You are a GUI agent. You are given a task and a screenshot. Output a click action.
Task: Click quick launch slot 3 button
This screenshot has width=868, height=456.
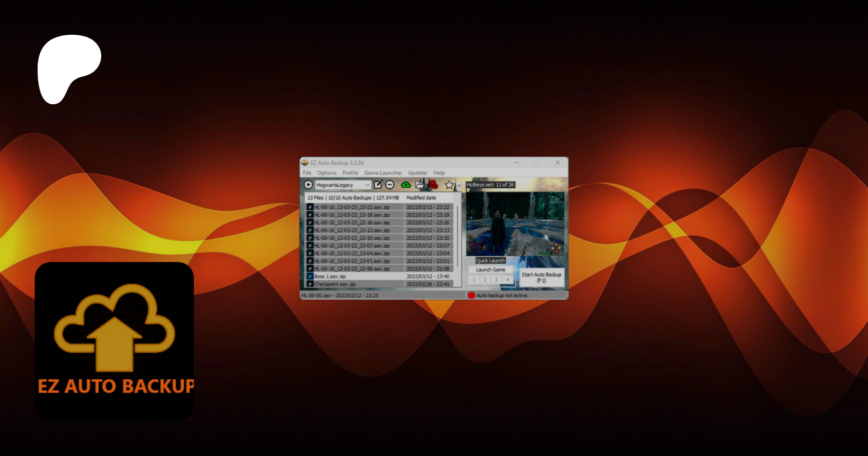(x=496, y=280)
